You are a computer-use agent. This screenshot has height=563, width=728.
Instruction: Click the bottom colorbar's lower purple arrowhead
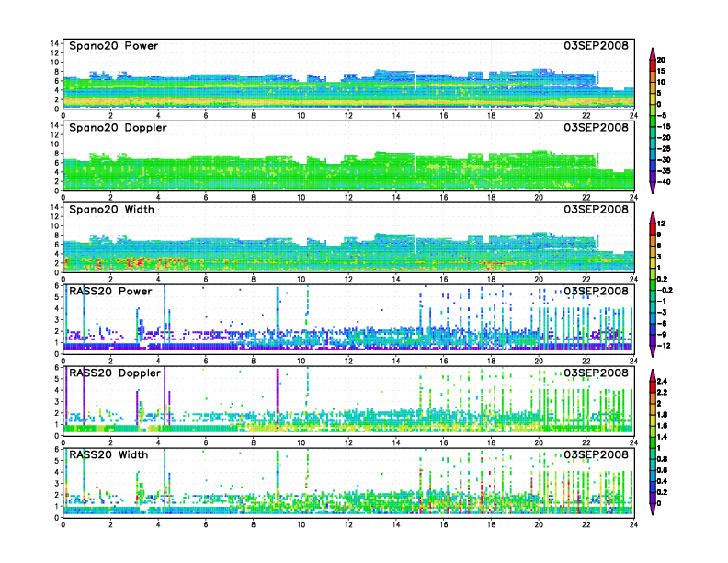pyautogui.click(x=653, y=509)
